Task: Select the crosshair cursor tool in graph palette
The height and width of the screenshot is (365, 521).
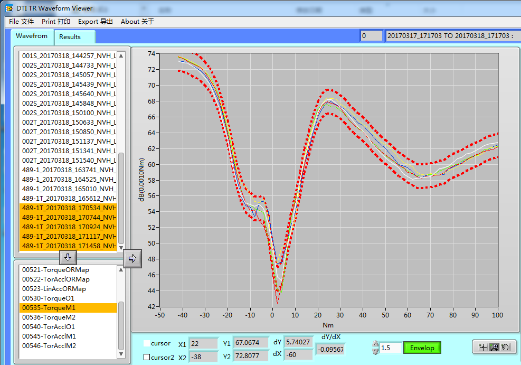Action: [x=483, y=347]
